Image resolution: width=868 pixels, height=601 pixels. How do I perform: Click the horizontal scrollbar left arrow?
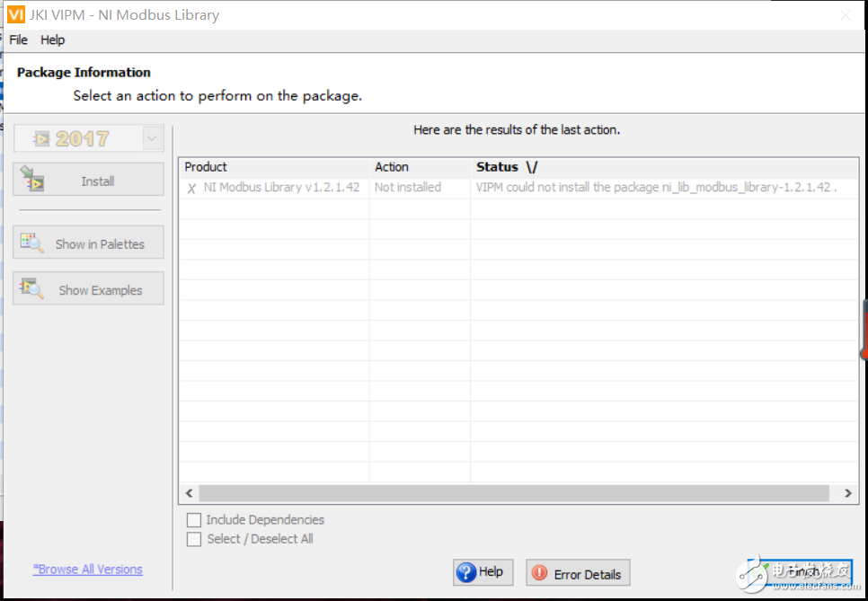coord(190,492)
